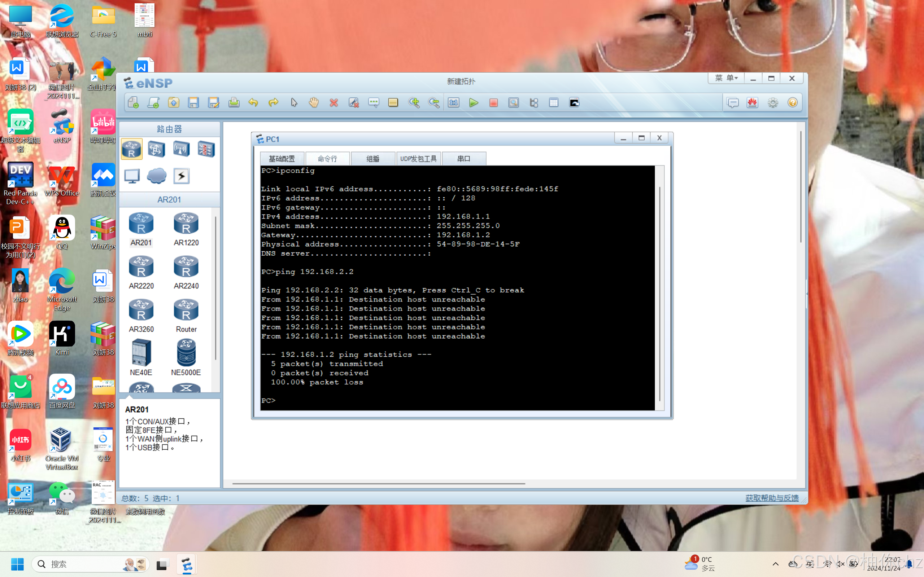Select the switch device category icon

(157, 149)
